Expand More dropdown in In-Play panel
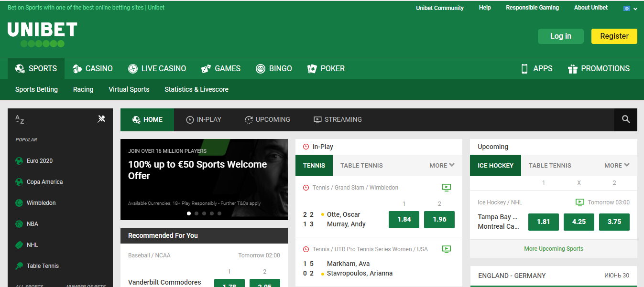Screen dimensions: 644x287 pos(442,165)
